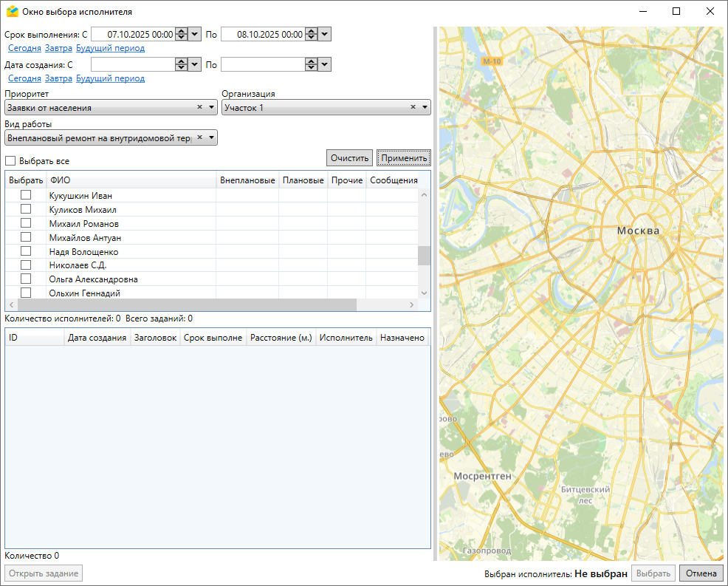Expand the Организация dropdown list
728x586 pixels.
425,108
